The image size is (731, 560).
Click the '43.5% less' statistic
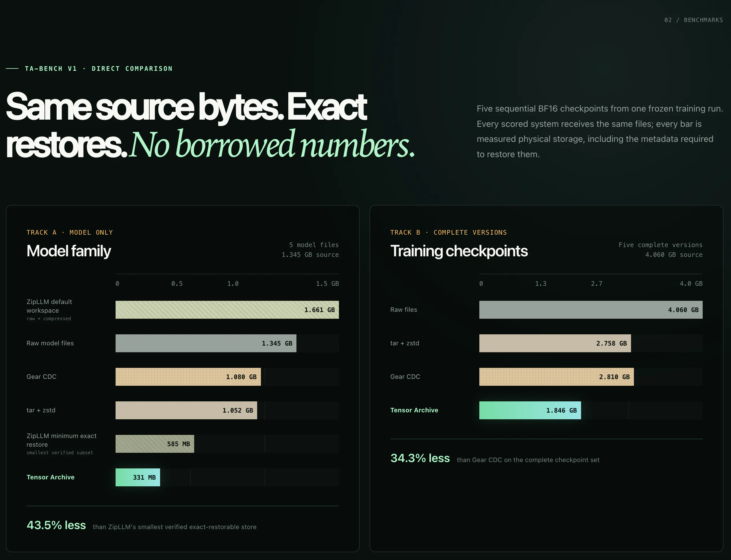click(56, 525)
